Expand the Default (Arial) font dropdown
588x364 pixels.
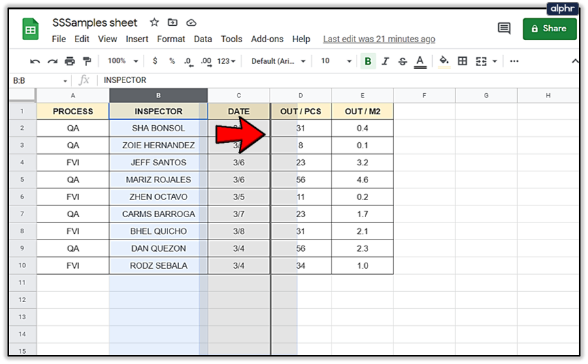(279, 61)
